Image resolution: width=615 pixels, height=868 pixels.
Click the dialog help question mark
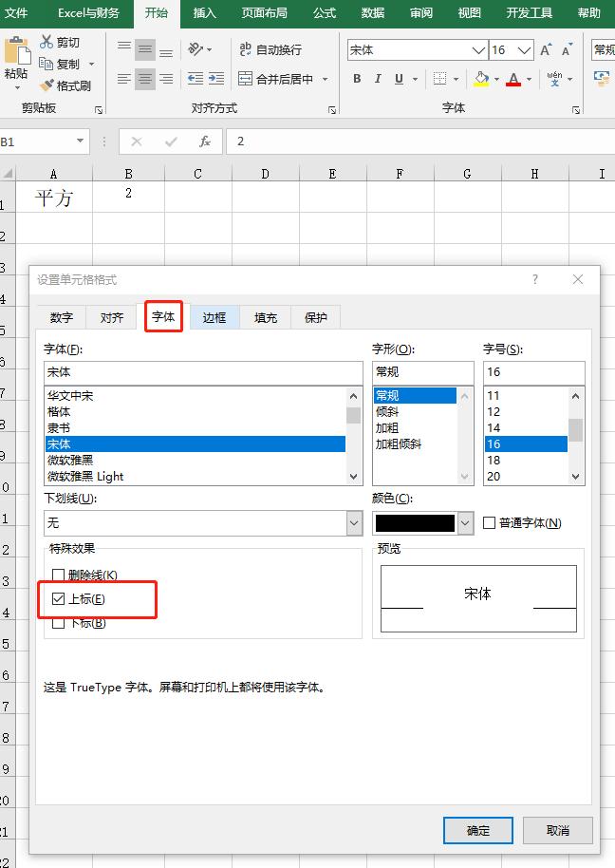[535, 279]
